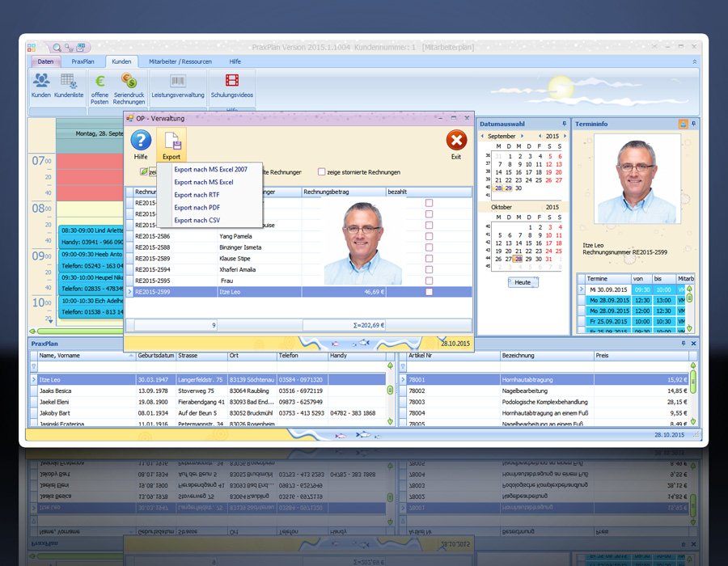Tick bezahlt checkbox for RE2015-2599 Itze Leo
Screen dimensions: 728x566
point(429,292)
